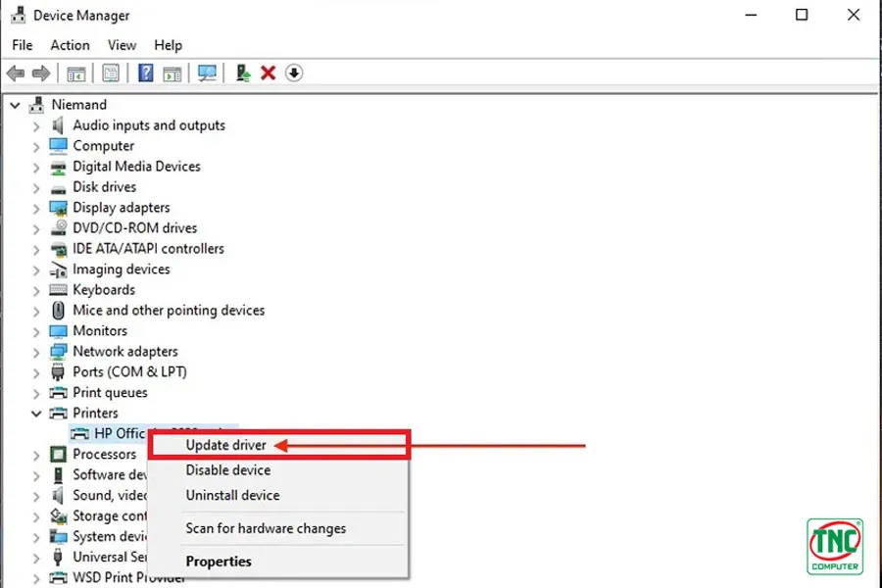
Task: Click the Action Pane toolbar icon
Action: [x=172, y=73]
